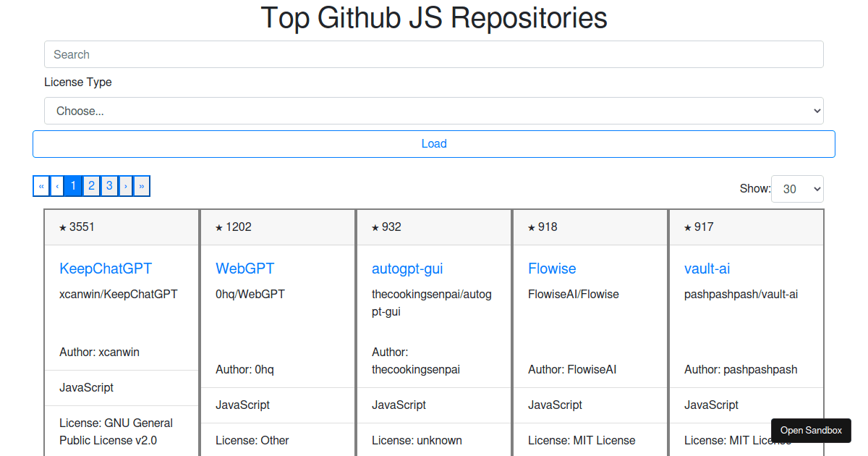Go to first page using double-left arrow
This screenshot has width=868, height=456.
coord(41,186)
